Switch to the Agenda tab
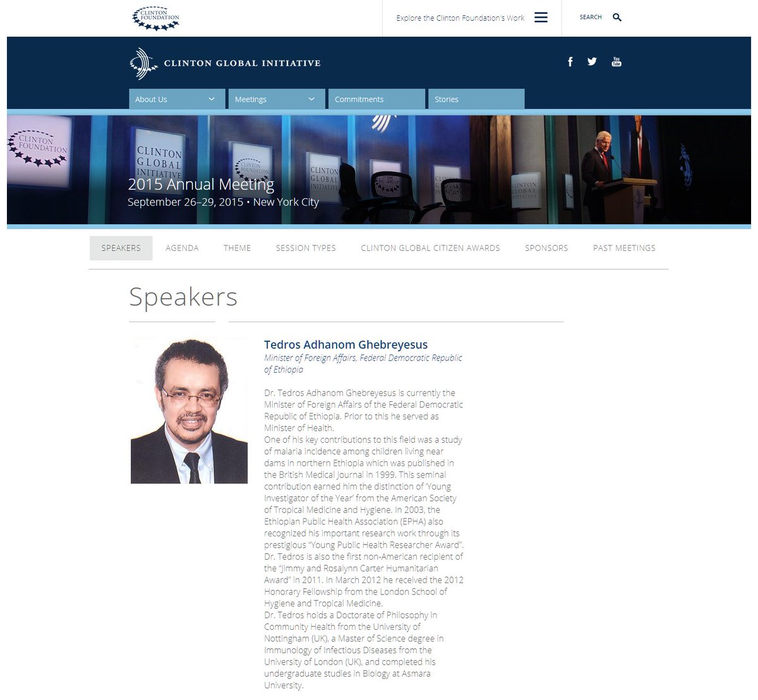The image size is (758, 700). click(x=182, y=248)
